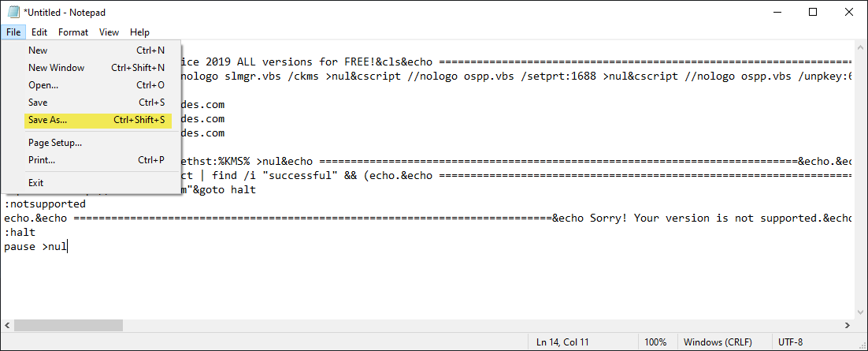The width and height of the screenshot is (868, 351).
Task: Click the vertical scrollbar up arrow
Action: (x=860, y=47)
